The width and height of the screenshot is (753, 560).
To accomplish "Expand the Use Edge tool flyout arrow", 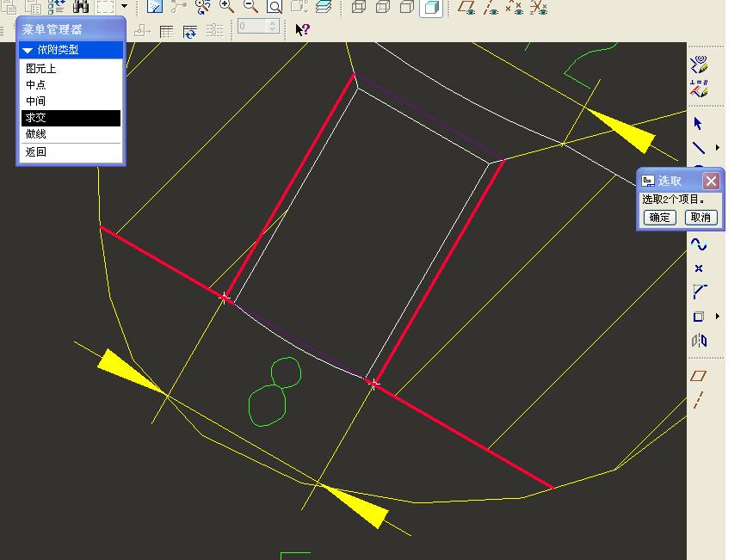I will [x=718, y=317].
